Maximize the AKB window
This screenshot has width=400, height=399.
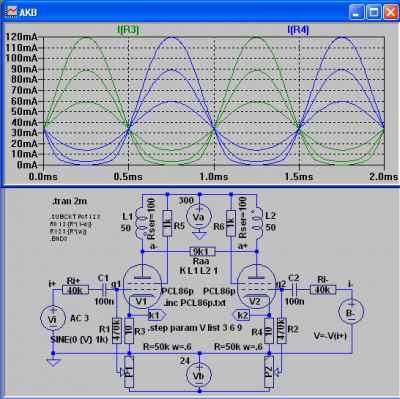pos(374,12)
